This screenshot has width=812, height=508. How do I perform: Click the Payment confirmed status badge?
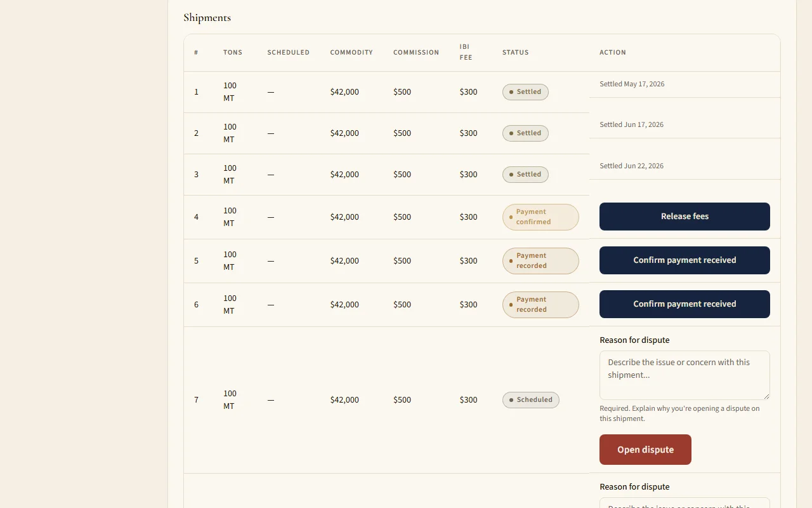(x=540, y=217)
